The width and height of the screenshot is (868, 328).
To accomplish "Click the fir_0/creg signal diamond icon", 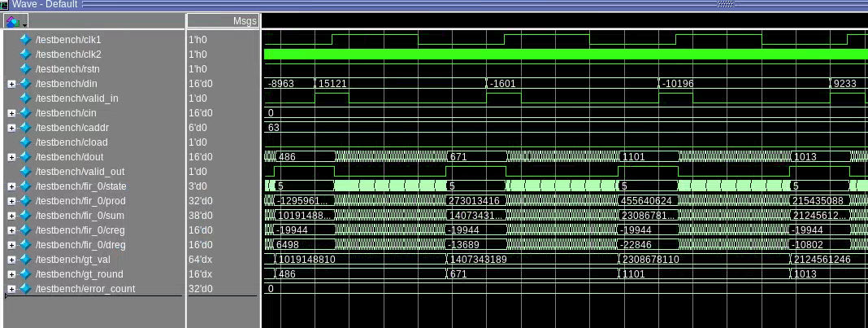I will point(25,230).
